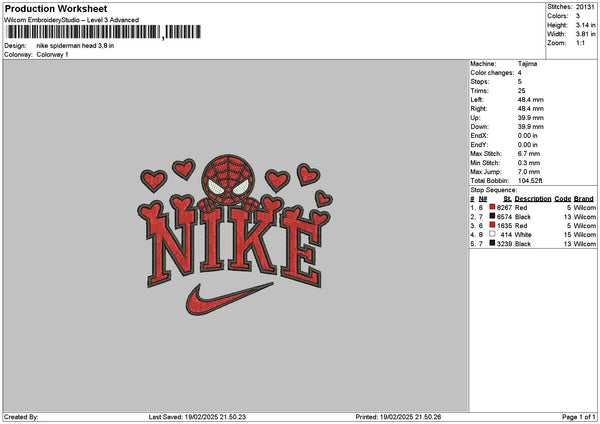The image size is (600, 424).
Task: Click the "Code" column header
Action: click(x=562, y=199)
